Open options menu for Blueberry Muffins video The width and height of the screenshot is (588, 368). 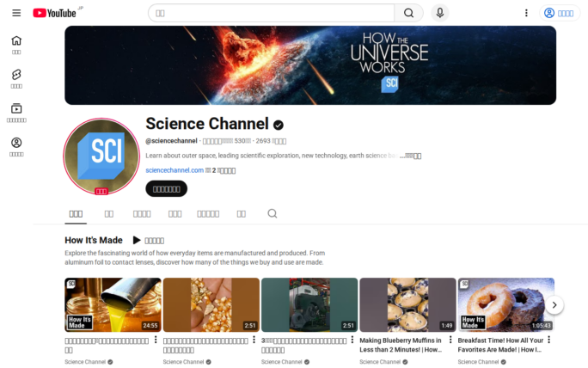point(450,340)
